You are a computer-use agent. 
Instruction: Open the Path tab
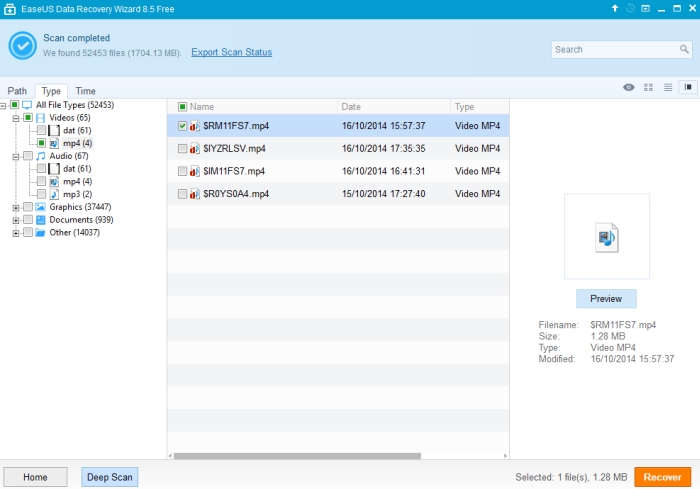17,91
